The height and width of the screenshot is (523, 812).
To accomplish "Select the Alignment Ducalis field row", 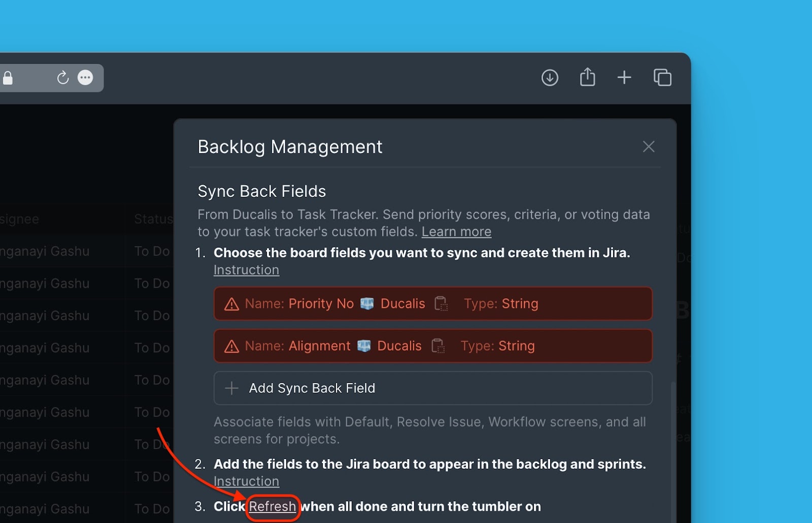I will click(x=433, y=345).
